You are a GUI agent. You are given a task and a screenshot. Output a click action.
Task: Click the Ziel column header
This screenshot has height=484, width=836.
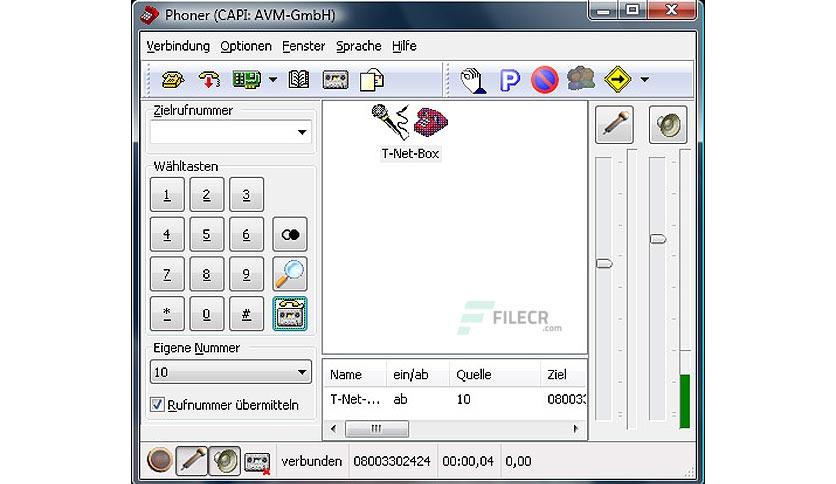563,375
